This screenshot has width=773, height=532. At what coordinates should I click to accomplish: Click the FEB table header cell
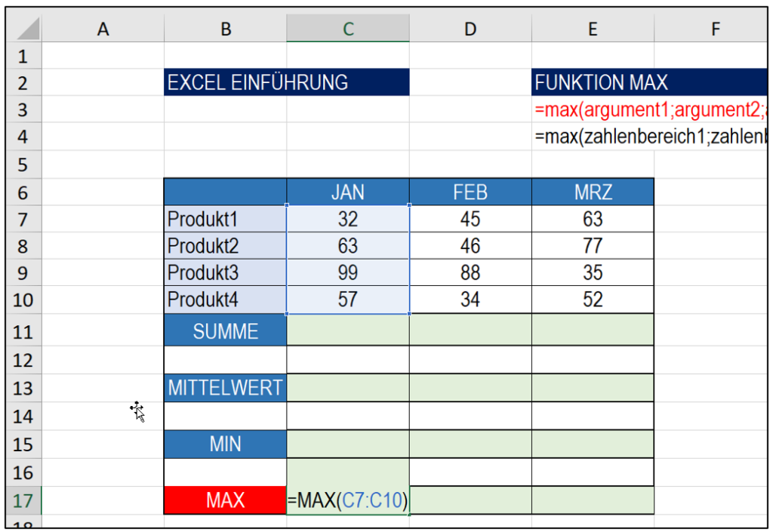(x=470, y=192)
